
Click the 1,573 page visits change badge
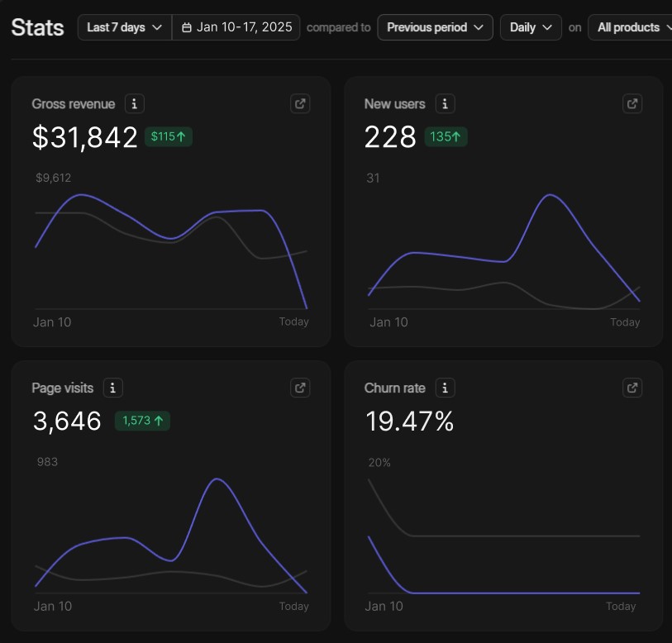(142, 421)
